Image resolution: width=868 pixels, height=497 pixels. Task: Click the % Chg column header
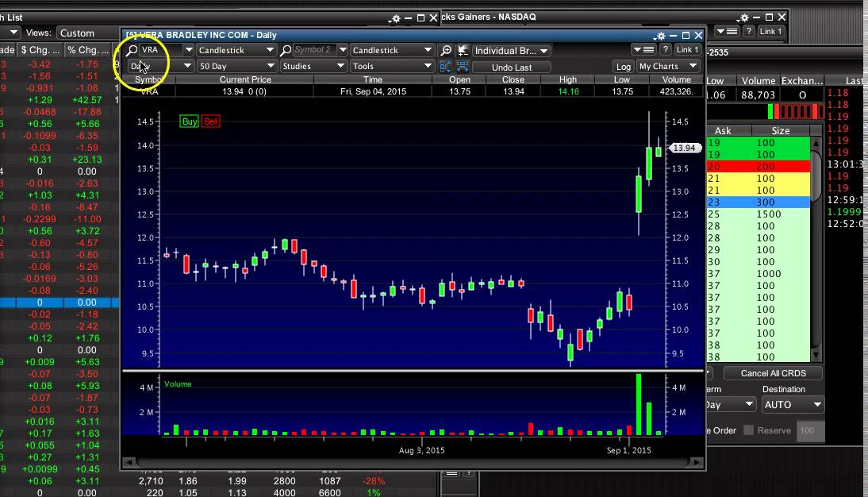[x=87, y=51]
